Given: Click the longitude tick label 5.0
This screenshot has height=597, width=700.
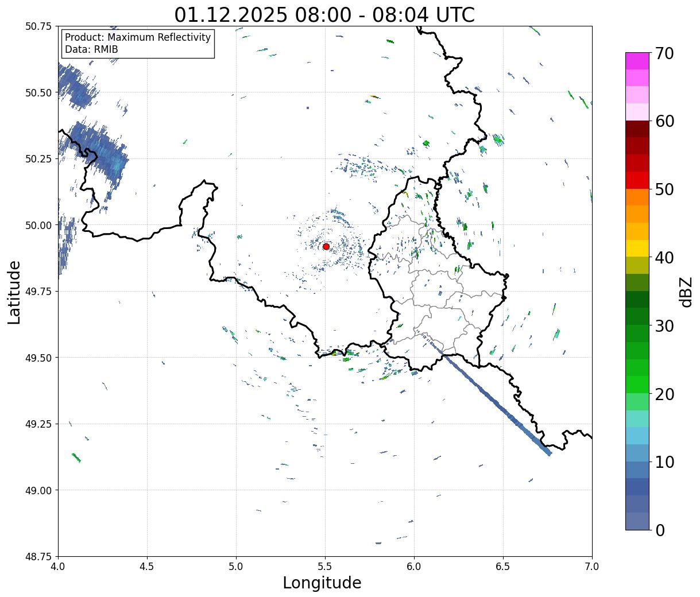Looking at the screenshot, I should 236,567.
